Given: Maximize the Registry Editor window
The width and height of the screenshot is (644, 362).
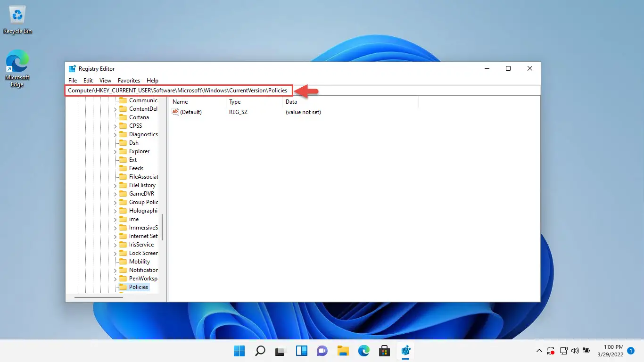Looking at the screenshot, I should coord(508,69).
